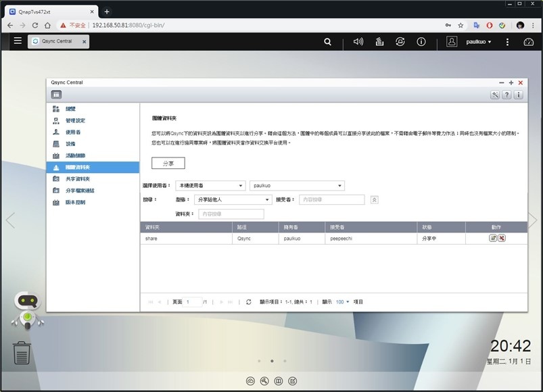The width and height of the screenshot is (543, 392).
Task: Go to next desktop page arrow
Action: coord(533,220)
